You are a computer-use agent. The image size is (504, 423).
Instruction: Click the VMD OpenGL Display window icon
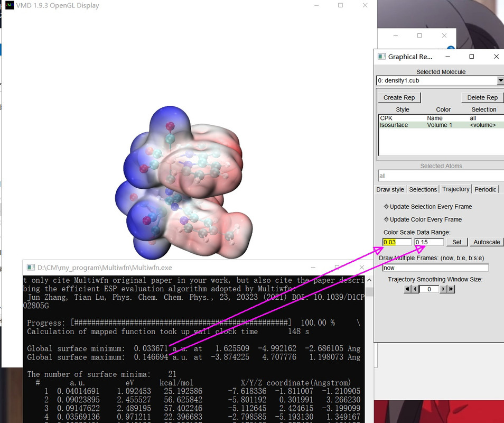coord(10,5)
